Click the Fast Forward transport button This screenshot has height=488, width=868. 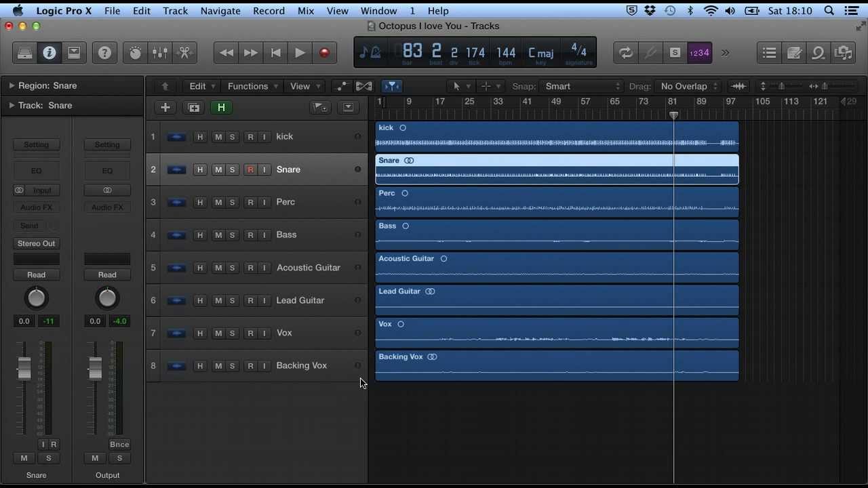[x=251, y=53]
